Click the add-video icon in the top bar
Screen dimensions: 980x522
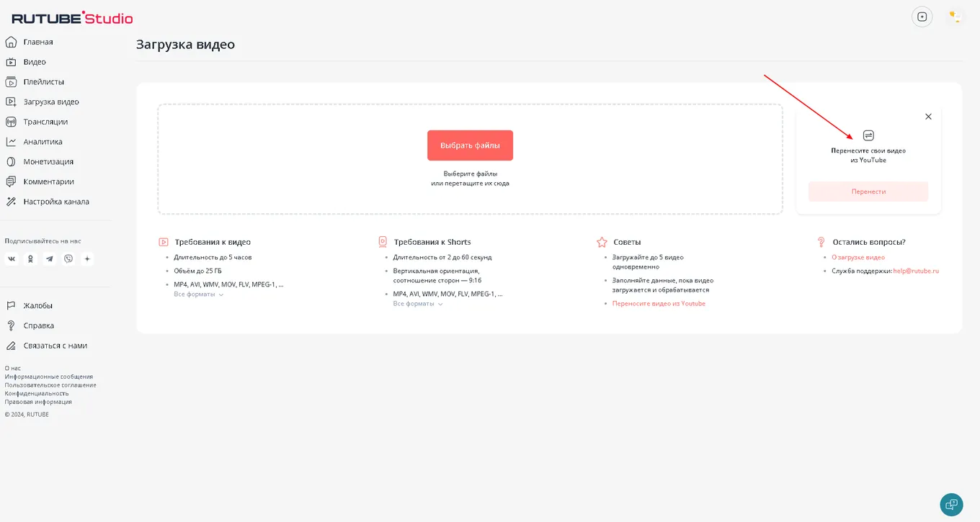click(922, 17)
